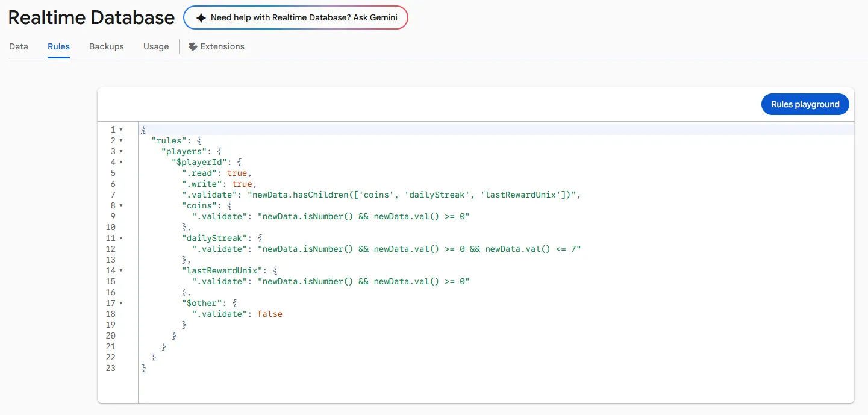868x415 pixels.
Task: Open the Backups tab
Action: click(107, 46)
